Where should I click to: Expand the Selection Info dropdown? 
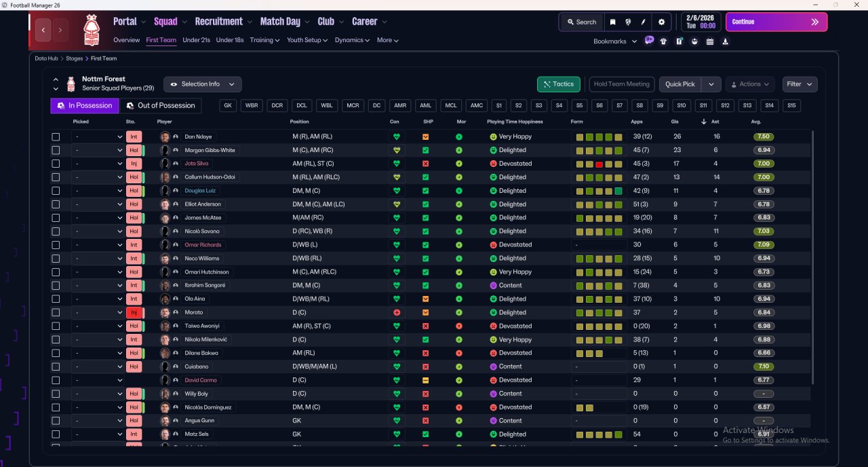point(202,84)
